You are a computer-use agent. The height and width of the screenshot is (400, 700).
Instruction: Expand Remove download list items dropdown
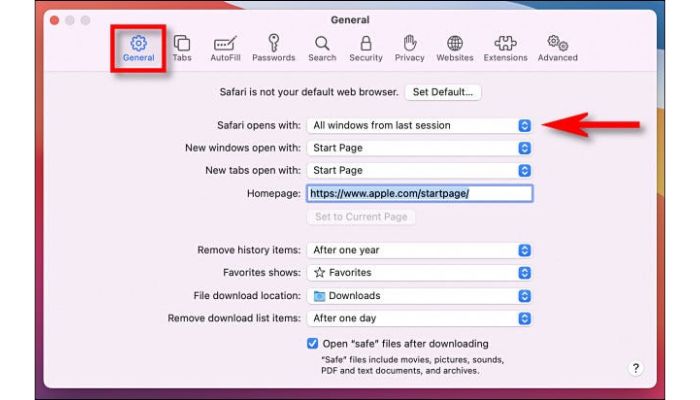click(419, 318)
